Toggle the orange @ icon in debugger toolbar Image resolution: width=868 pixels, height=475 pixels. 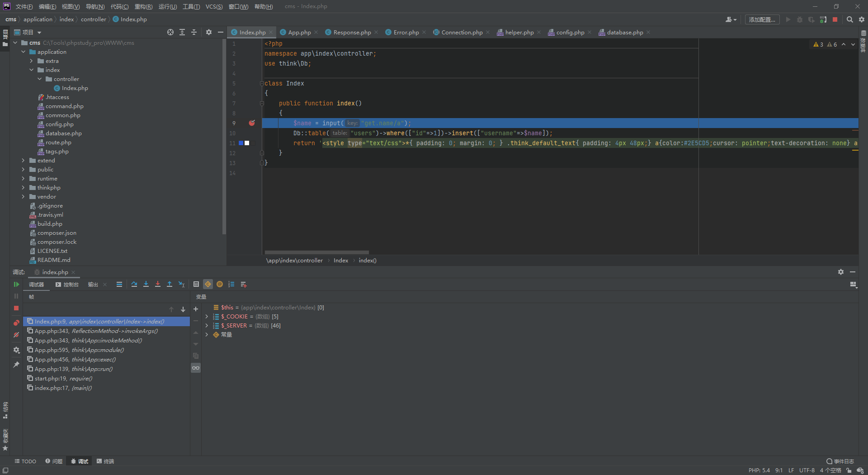pyautogui.click(x=220, y=285)
